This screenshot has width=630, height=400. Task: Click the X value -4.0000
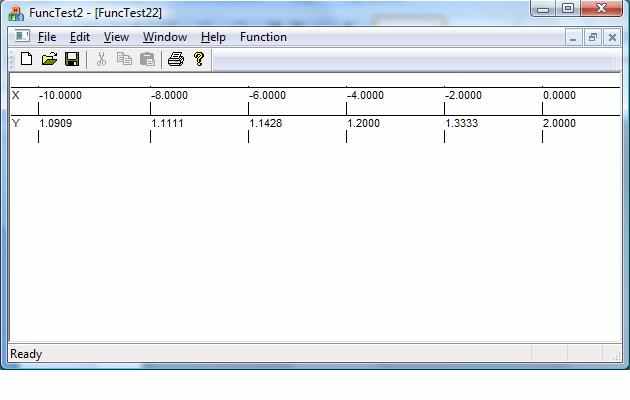tap(365, 96)
